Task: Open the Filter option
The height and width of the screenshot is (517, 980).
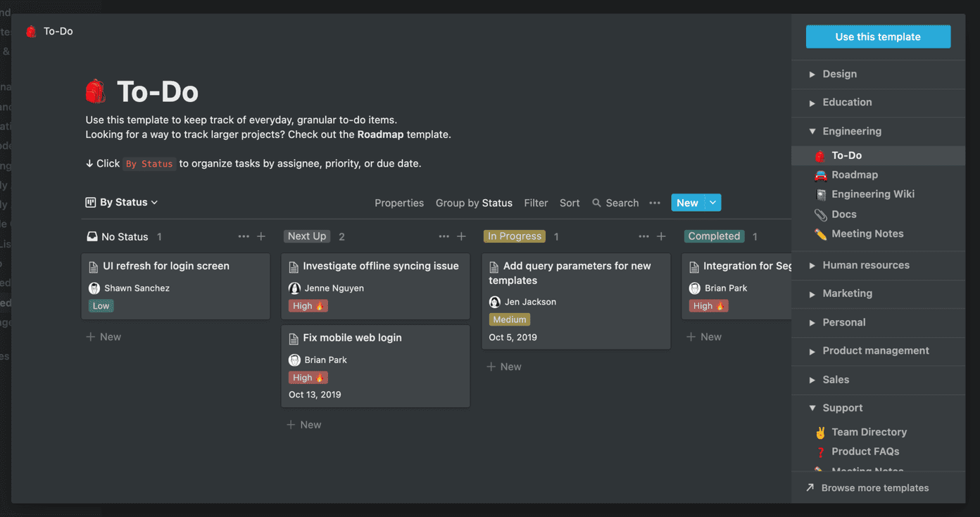Action: (536, 203)
